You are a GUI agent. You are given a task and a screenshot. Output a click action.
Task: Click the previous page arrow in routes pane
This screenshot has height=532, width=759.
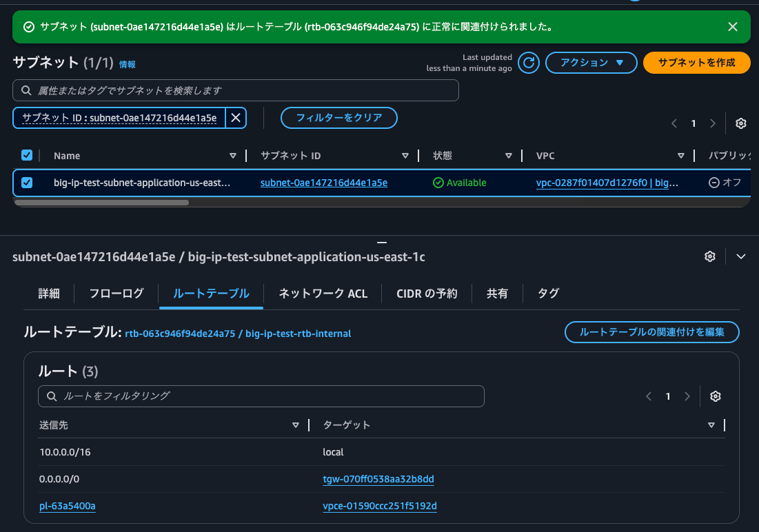tap(648, 396)
